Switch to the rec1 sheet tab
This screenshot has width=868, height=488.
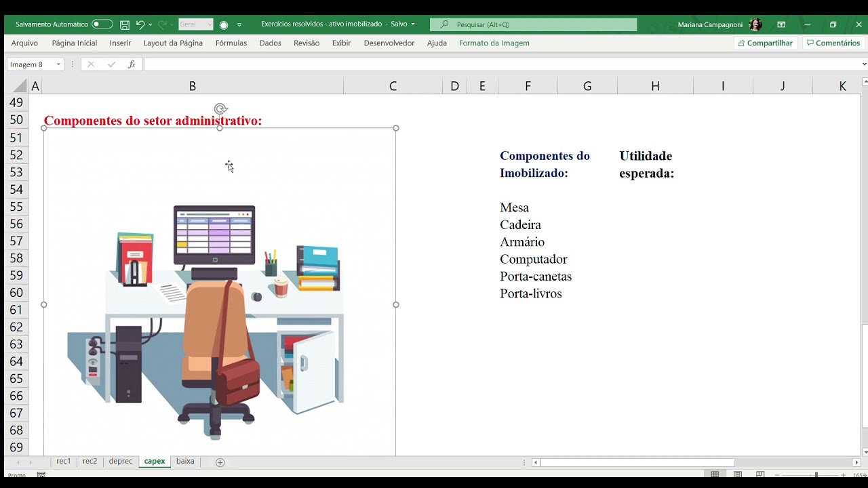pyautogui.click(x=64, y=462)
